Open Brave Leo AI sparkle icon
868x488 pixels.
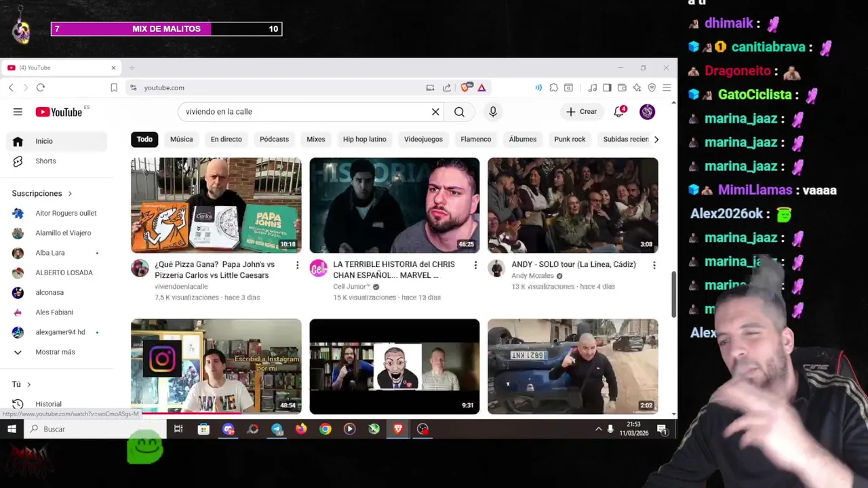[x=637, y=87]
